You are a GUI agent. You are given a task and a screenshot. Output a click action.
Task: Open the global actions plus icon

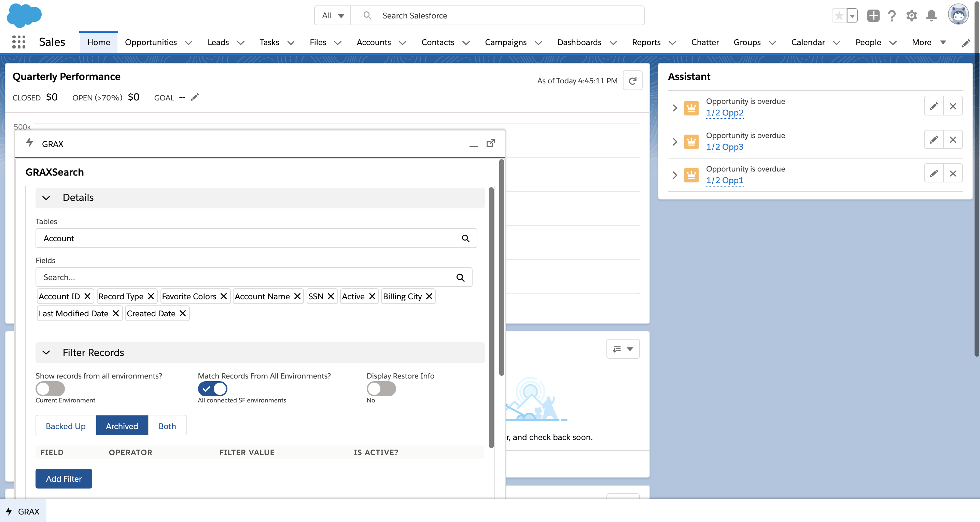pyautogui.click(x=873, y=16)
